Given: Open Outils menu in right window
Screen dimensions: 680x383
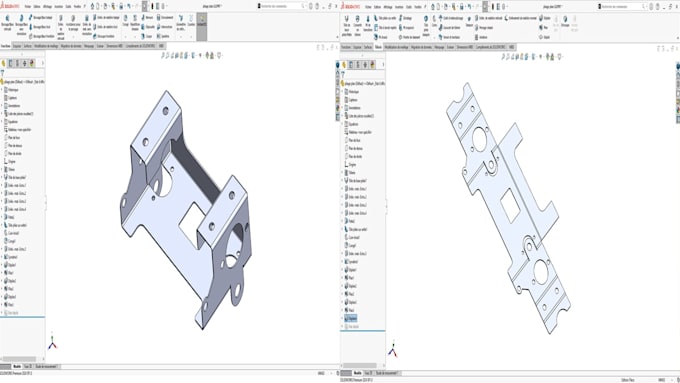Looking at the screenshot, I should [409, 7].
